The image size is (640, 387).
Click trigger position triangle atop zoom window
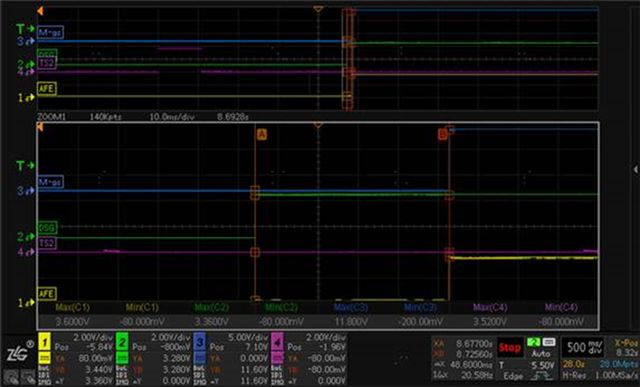coord(318,125)
